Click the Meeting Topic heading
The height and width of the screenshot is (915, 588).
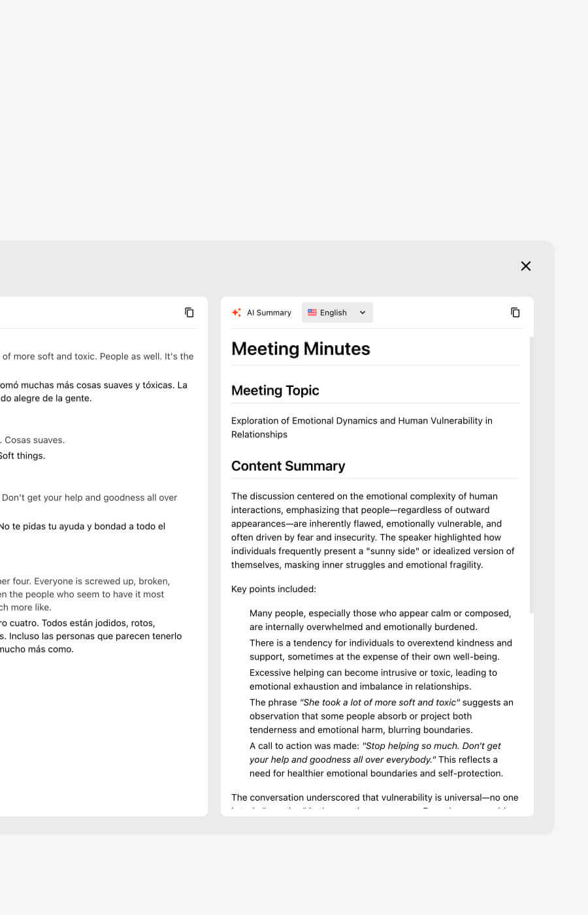275,390
